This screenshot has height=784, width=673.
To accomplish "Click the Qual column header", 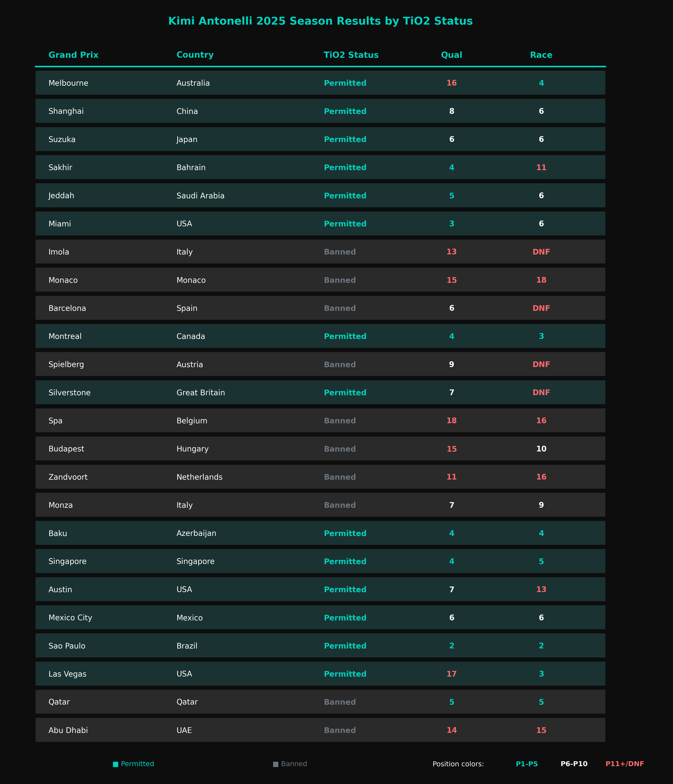I will click(451, 55).
